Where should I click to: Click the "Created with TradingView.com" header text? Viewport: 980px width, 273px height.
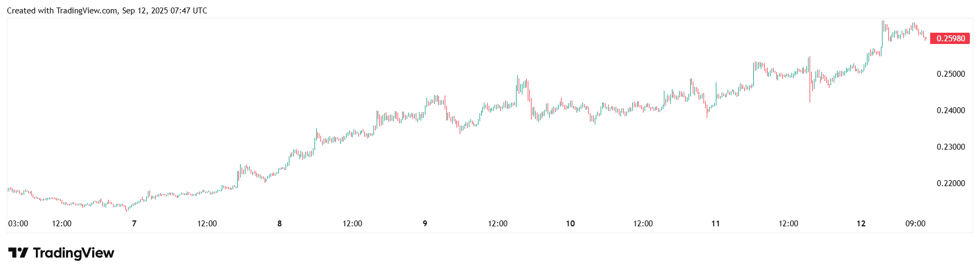tap(63, 11)
